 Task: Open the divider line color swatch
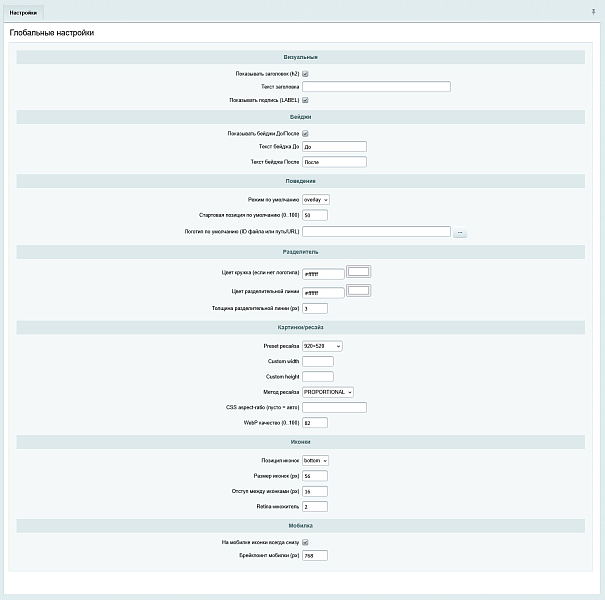click(358, 291)
